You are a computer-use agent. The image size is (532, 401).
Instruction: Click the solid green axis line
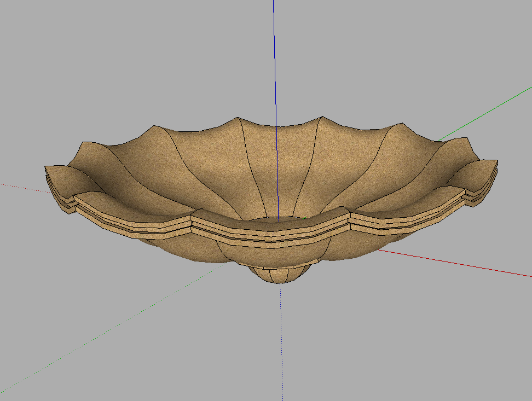[485, 114]
